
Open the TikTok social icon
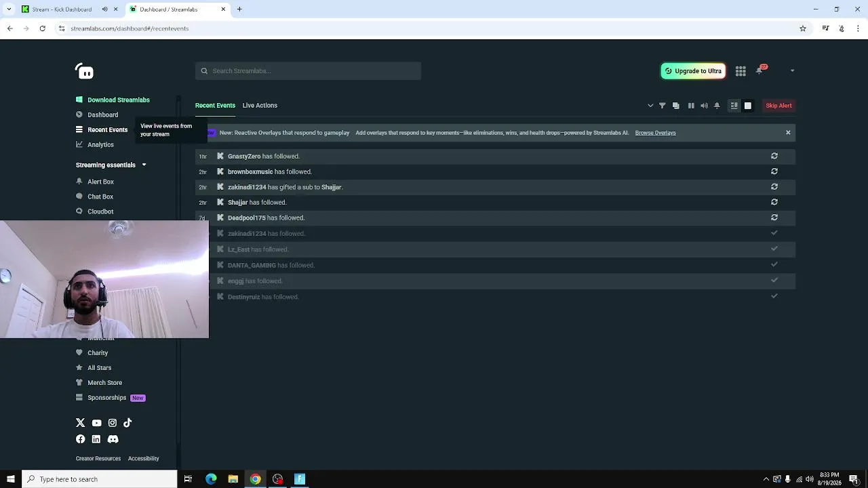127,423
